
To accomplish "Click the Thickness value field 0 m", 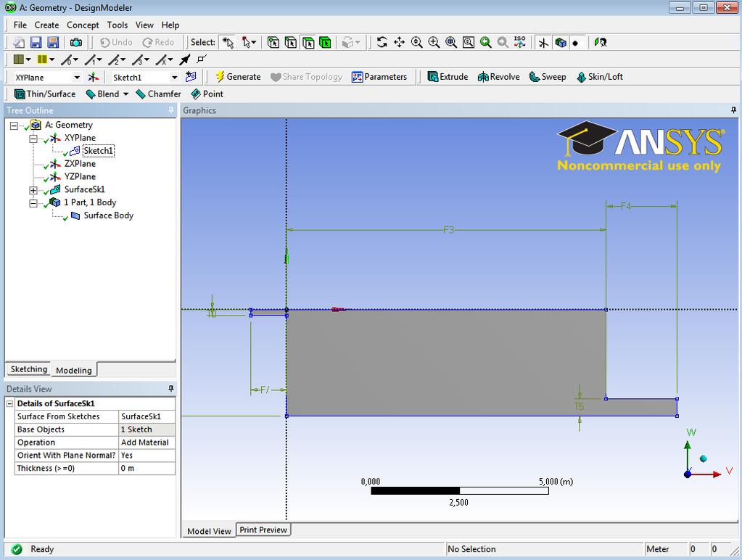I will point(147,468).
